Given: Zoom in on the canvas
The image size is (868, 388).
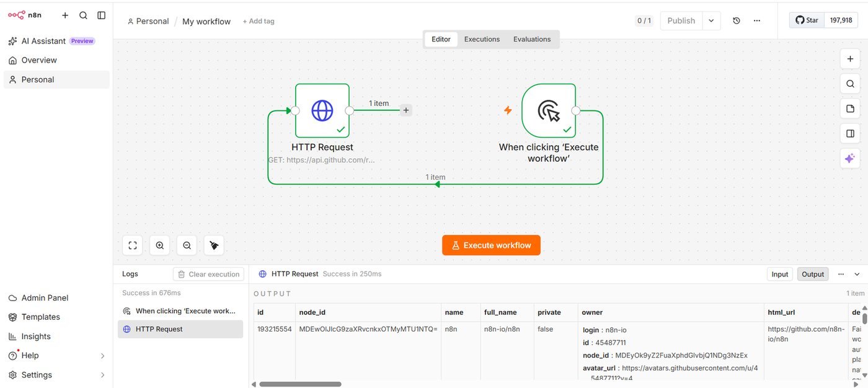Looking at the screenshot, I should [160, 245].
